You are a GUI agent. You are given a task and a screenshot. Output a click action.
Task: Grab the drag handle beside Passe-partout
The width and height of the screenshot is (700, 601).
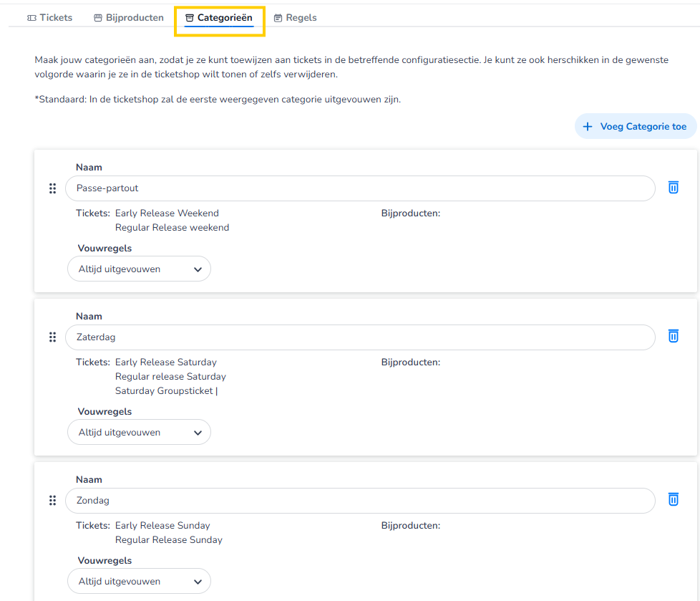coord(52,188)
